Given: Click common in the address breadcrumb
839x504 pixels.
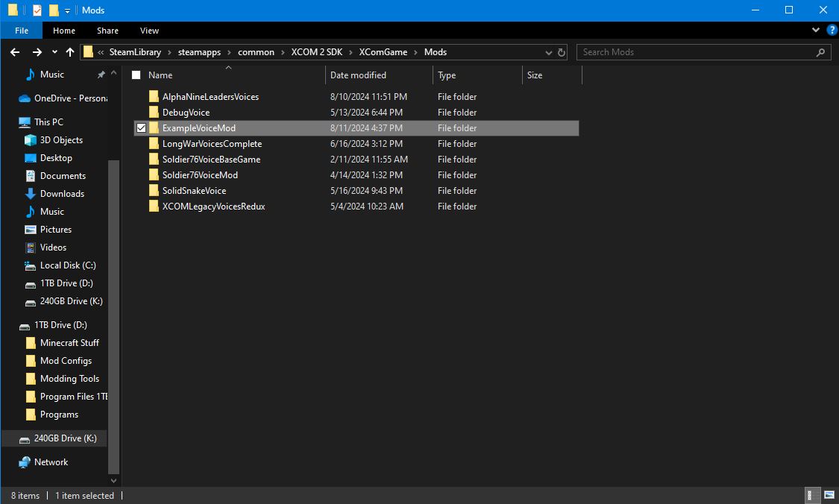Looking at the screenshot, I should point(256,52).
